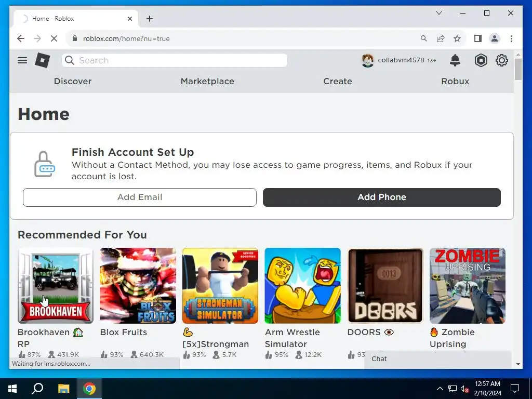The image size is (532, 399).
Task: Click the muted volume tray icon
Action: (x=465, y=389)
